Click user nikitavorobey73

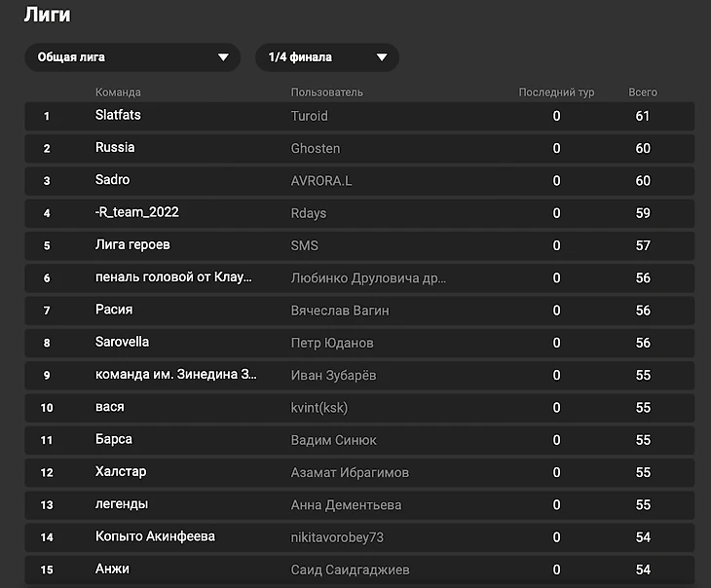pos(337,537)
